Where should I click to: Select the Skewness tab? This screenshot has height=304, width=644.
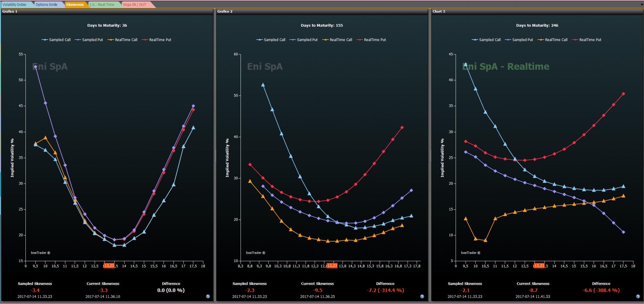point(75,5)
